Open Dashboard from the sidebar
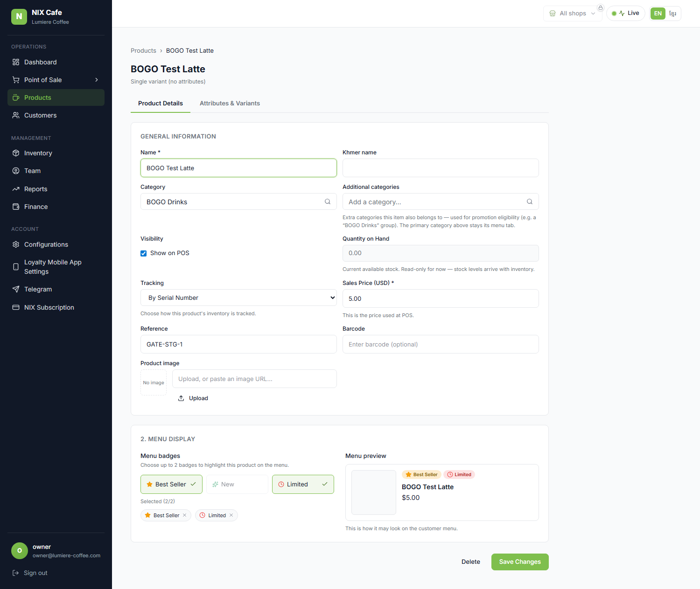 click(56, 62)
